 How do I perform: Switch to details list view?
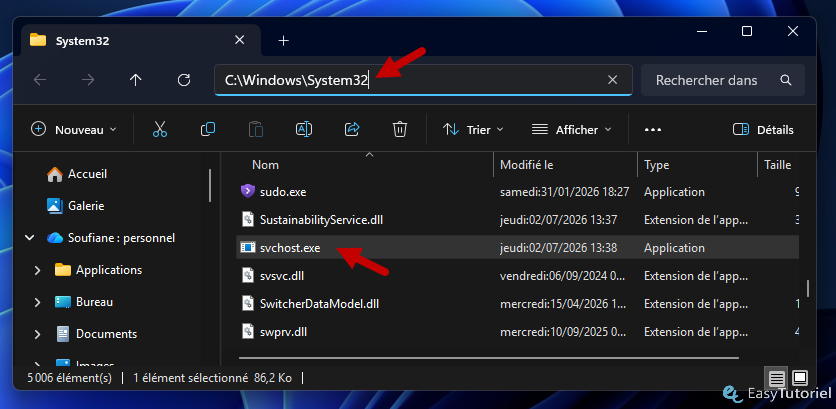pyautogui.click(x=777, y=379)
